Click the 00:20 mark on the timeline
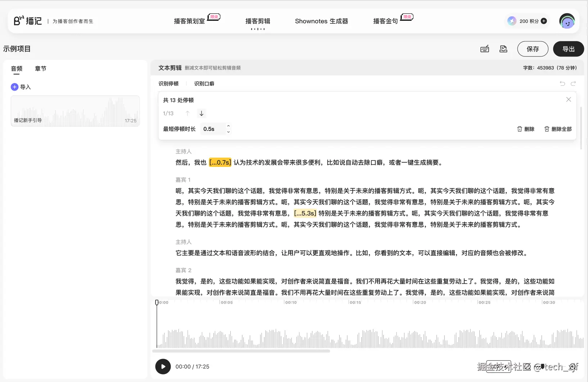 [x=420, y=303]
